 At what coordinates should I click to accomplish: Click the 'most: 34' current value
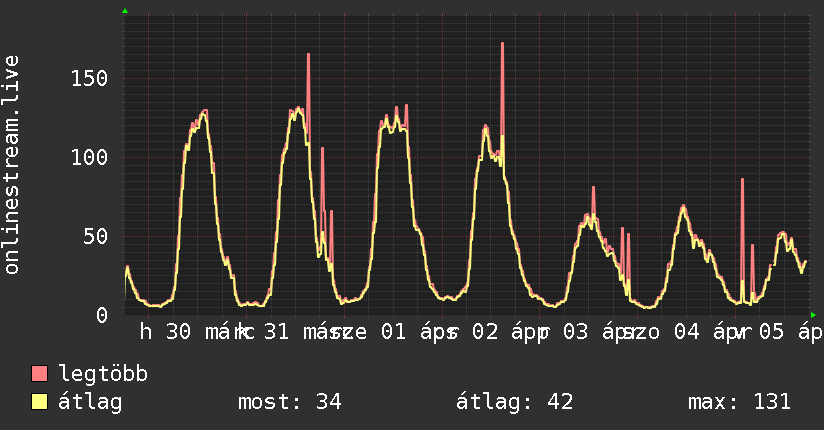click(290, 402)
